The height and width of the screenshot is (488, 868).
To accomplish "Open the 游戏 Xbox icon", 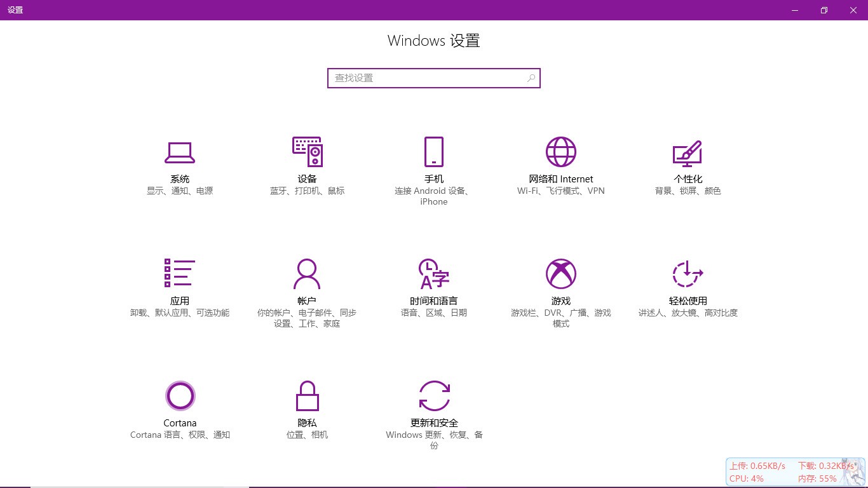I will (561, 274).
